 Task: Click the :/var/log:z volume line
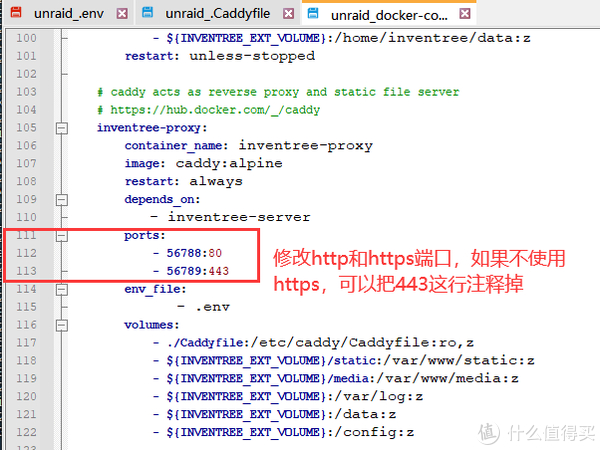tap(288, 396)
